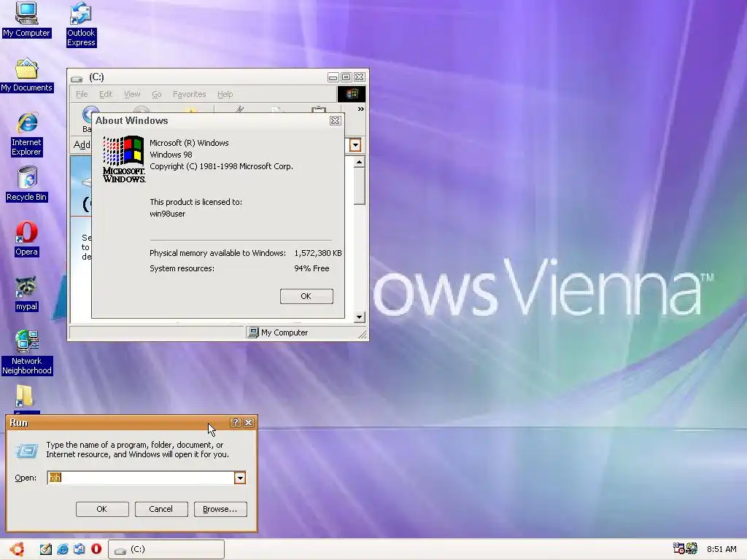
Task: Open the Help menu in the (C:) window
Action: pos(225,94)
